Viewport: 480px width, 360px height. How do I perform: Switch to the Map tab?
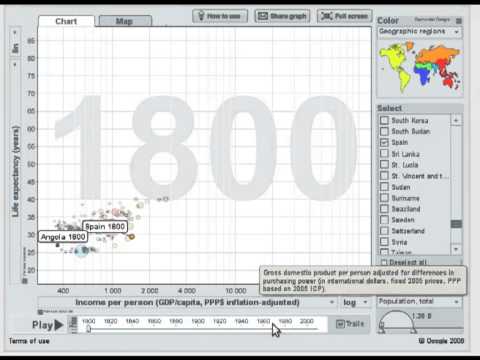pos(125,21)
